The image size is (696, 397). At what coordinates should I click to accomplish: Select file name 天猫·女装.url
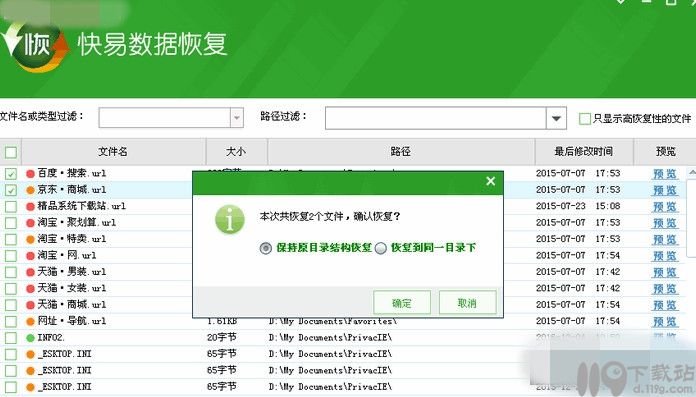tap(71, 289)
